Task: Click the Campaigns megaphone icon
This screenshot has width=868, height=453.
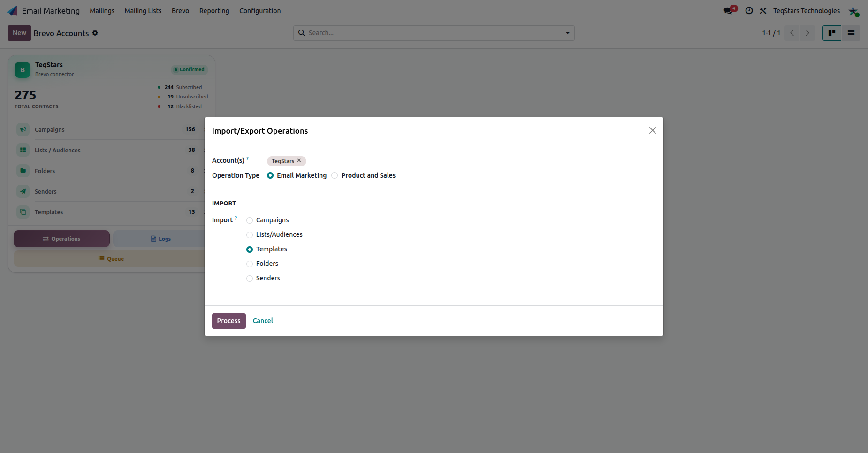Action: [x=23, y=129]
